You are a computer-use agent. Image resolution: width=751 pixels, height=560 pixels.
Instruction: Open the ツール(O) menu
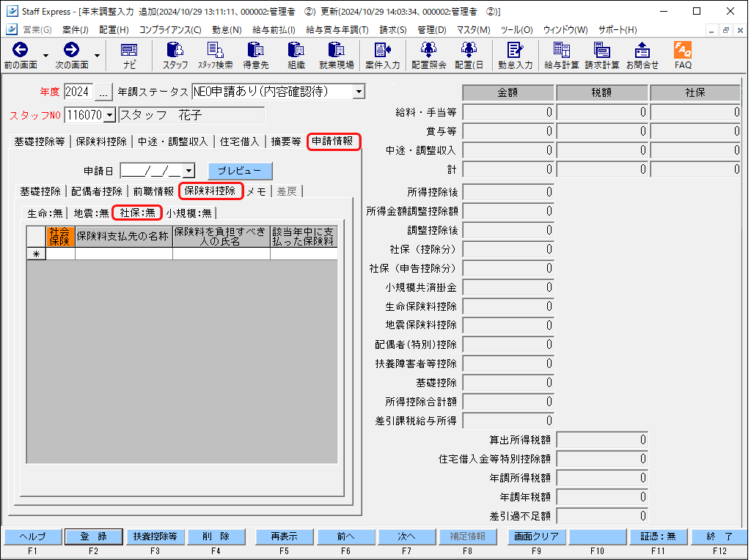[517, 29]
